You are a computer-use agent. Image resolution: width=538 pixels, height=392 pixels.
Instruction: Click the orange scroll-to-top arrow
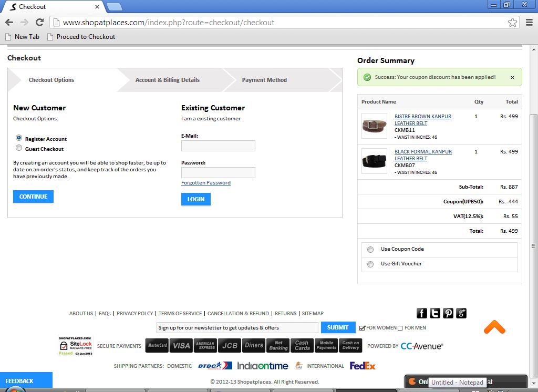(x=494, y=327)
